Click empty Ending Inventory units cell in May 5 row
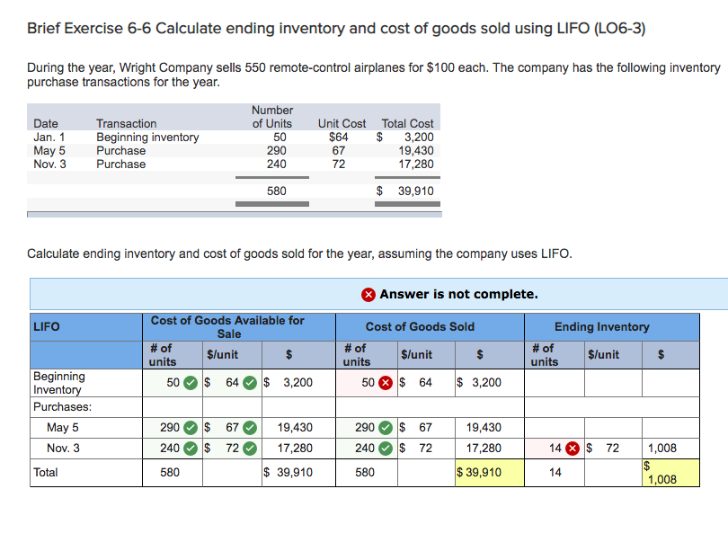728x560 pixels. [x=555, y=428]
